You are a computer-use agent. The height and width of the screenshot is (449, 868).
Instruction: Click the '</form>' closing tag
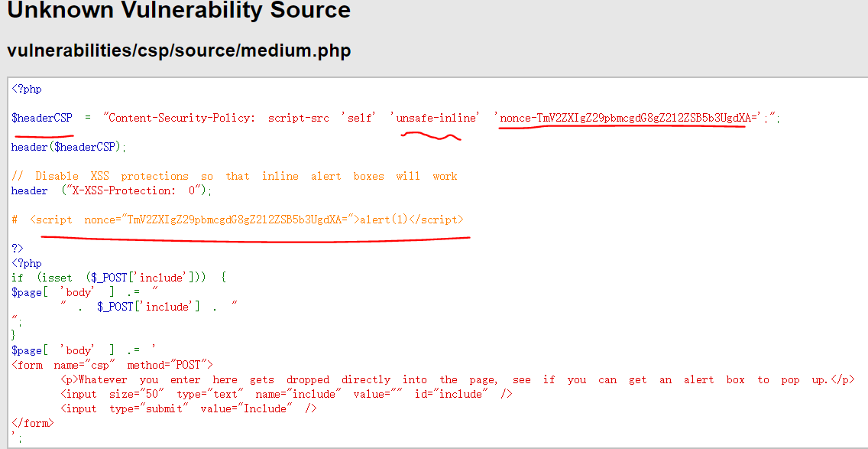click(33, 423)
